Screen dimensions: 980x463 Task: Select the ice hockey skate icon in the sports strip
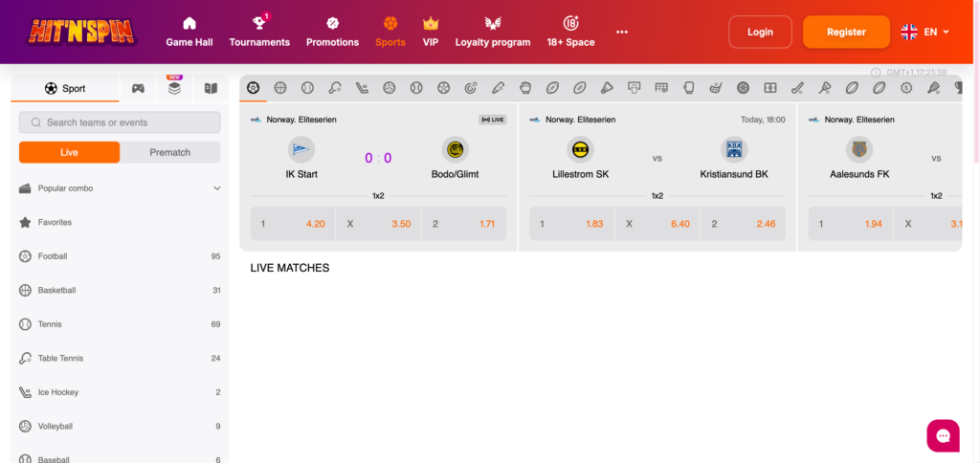(362, 88)
